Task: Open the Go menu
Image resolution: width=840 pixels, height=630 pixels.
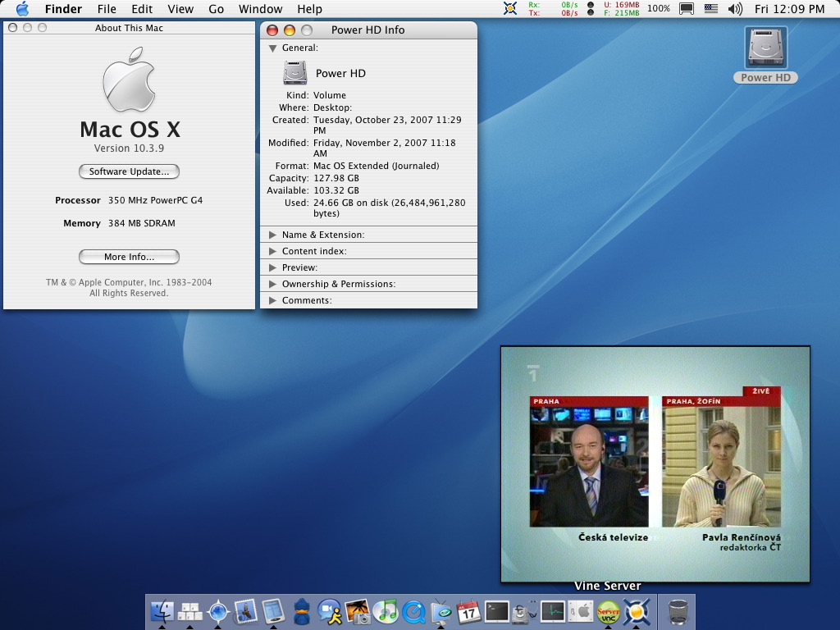Action: (x=216, y=9)
